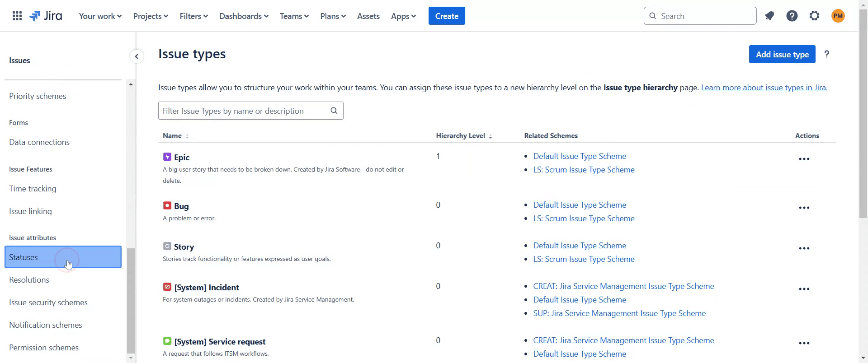
Task: Click the Jira logo
Action: [x=46, y=16]
